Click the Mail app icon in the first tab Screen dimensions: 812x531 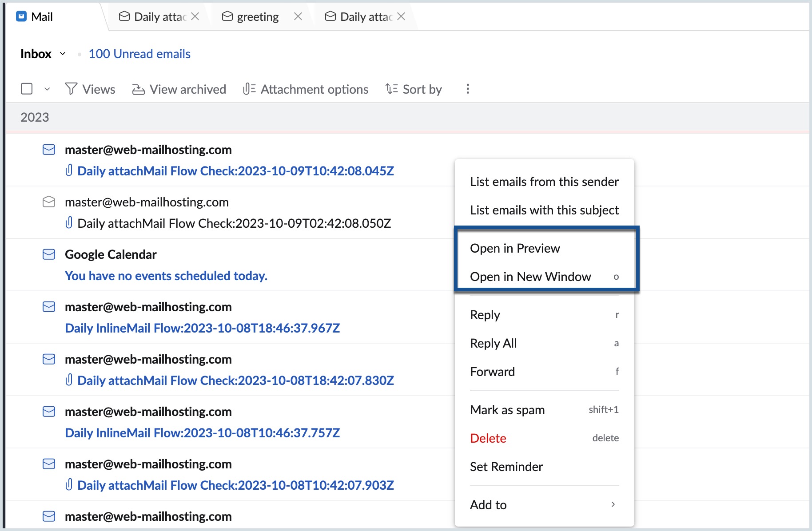click(x=21, y=16)
